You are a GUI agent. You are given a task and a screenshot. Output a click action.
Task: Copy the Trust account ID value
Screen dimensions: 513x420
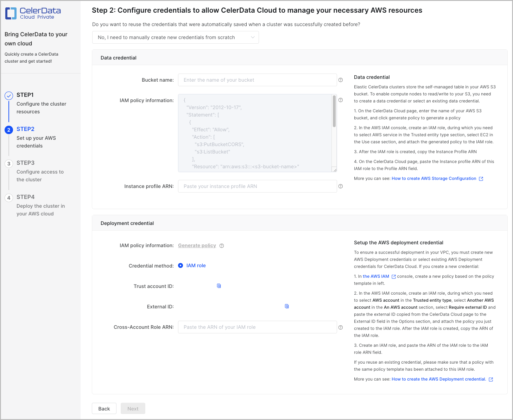point(218,286)
